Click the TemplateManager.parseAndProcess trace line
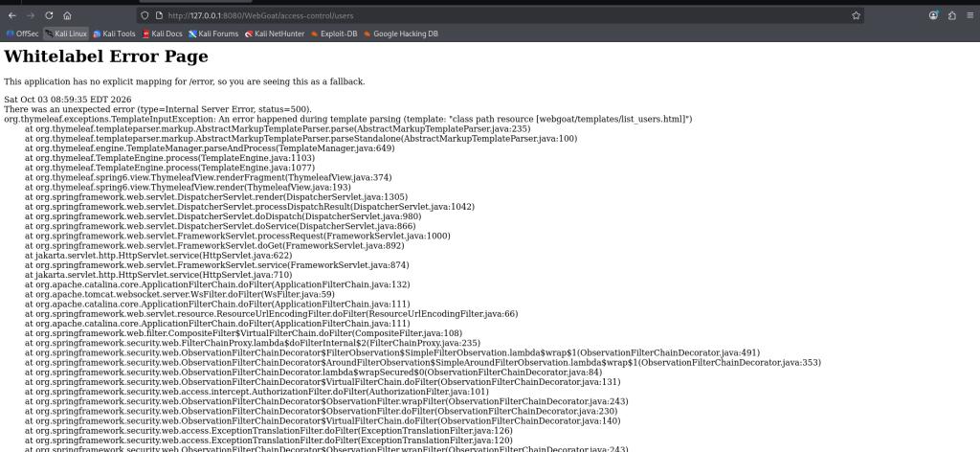This screenshot has height=452, width=980. tap(210, 148)
